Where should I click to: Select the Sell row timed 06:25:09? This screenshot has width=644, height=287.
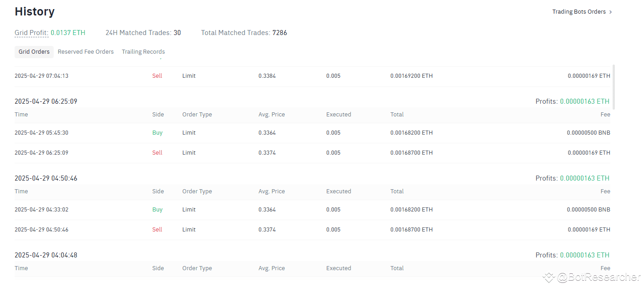point(157,153)
